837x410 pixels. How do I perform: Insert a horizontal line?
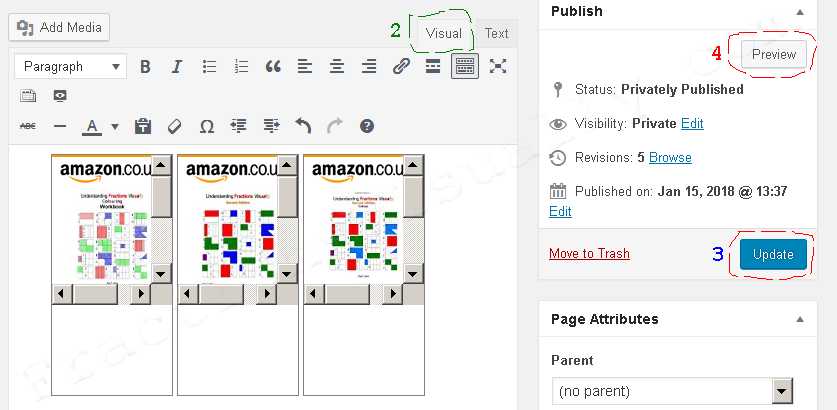60,127
